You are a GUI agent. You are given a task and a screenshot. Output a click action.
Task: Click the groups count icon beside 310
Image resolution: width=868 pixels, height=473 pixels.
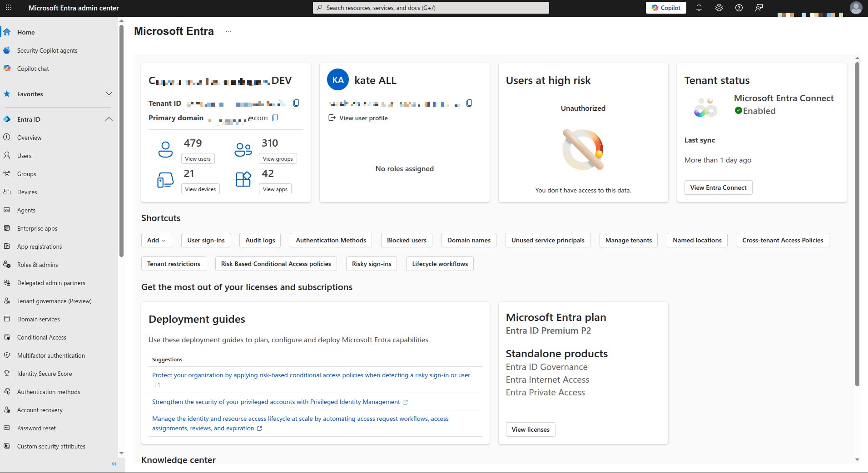point(243,149)
